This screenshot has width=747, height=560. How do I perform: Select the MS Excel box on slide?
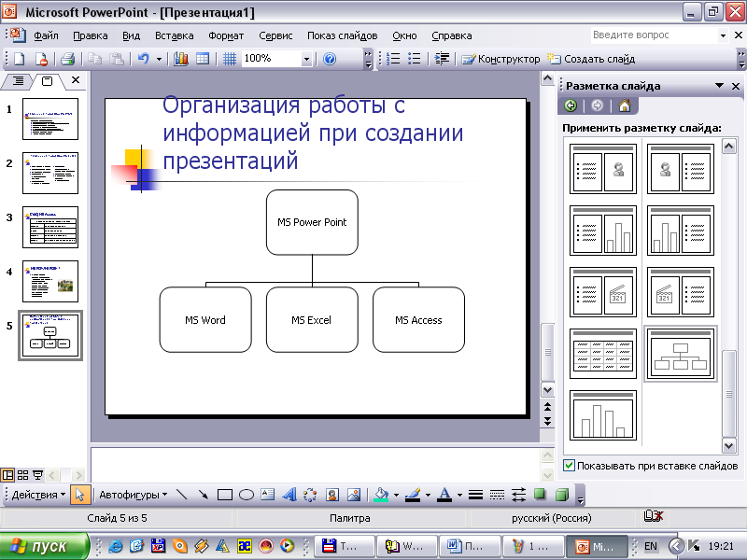coord(312,320)
